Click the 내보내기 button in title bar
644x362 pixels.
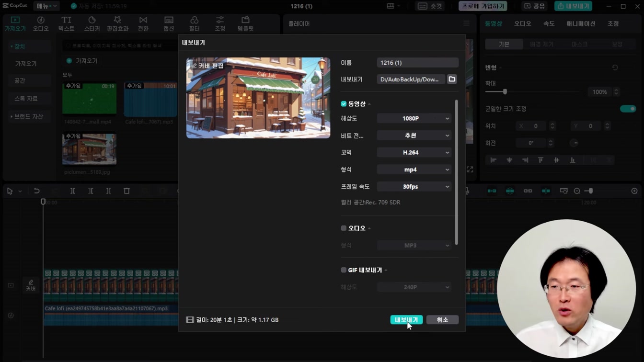(573, 6)
